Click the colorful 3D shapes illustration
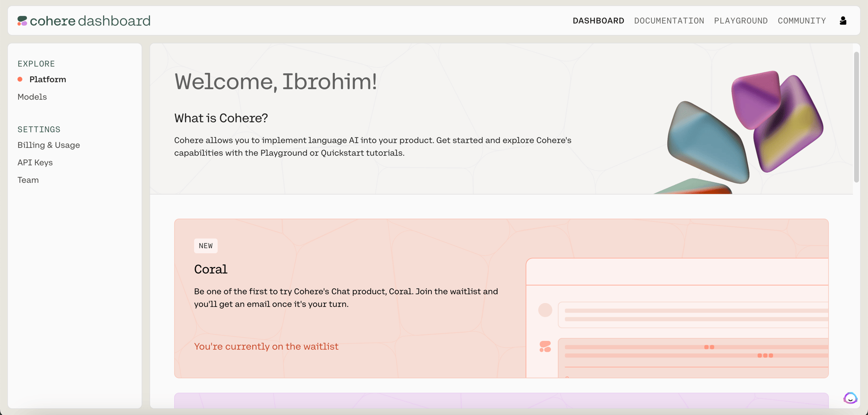 pos(744,132)
